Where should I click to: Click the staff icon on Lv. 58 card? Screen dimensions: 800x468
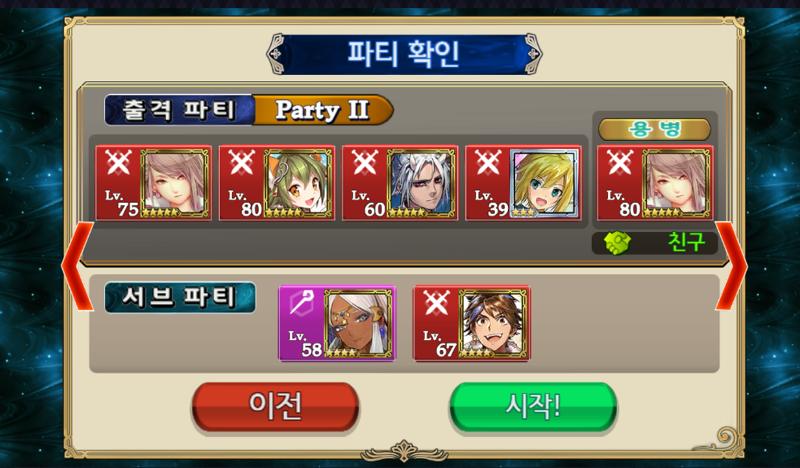302,303
